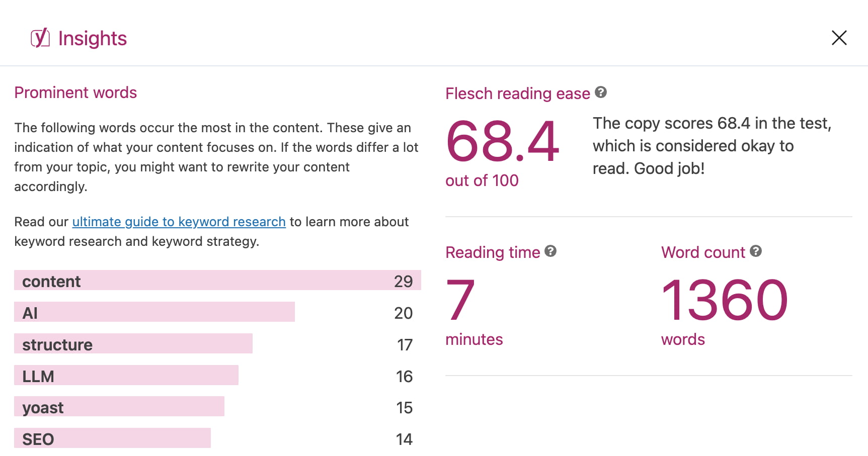Click the 7 minutes reading time

tap(460, 300)
